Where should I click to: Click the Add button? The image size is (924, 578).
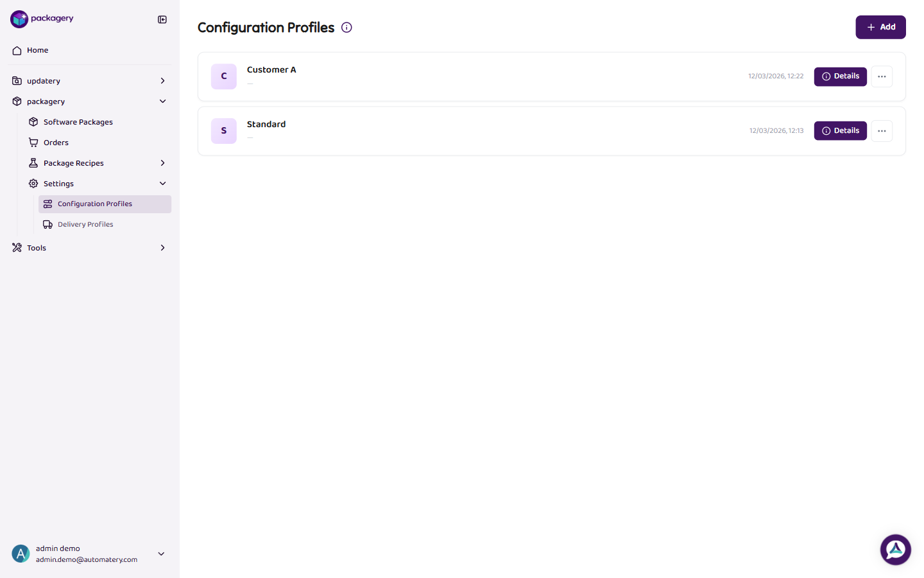pos(880,27)
